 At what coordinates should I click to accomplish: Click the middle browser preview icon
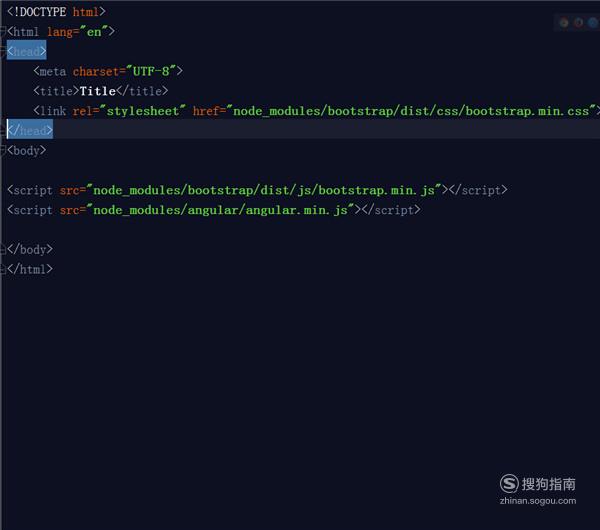tap(579, 23)
